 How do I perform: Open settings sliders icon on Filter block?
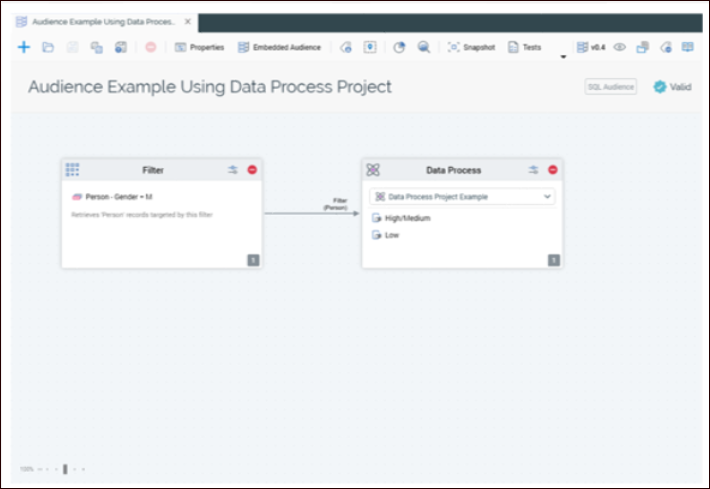[x=233, y=170]
